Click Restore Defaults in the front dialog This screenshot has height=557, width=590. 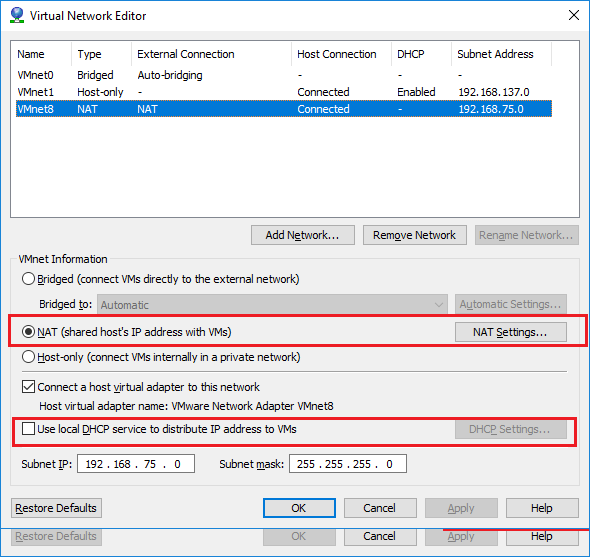[x=56, y=508]
